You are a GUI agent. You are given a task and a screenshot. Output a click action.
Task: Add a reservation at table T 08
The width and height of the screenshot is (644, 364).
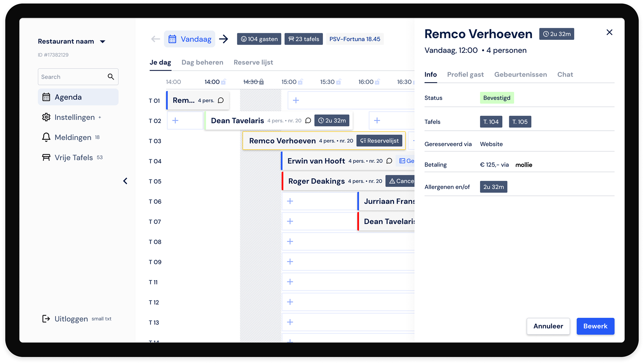click(x=290, y=242)
